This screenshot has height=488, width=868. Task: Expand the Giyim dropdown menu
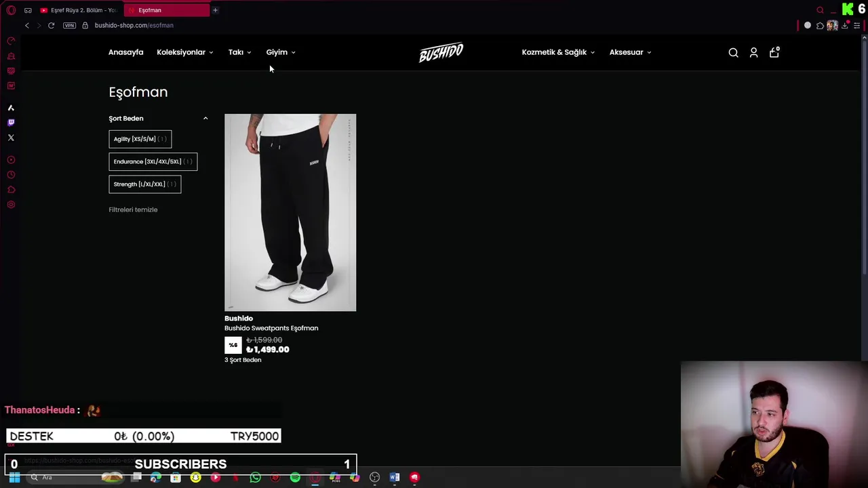coord(281,52)
